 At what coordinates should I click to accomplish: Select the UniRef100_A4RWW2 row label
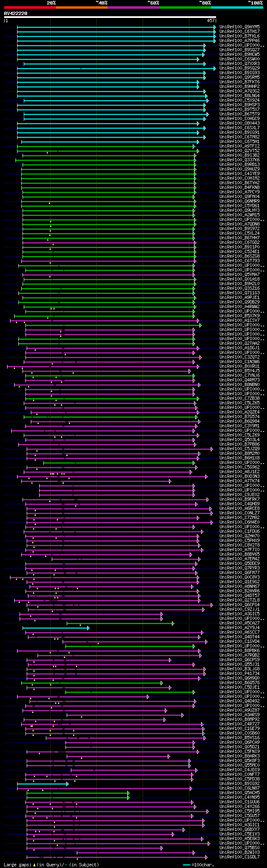[239, 306]
